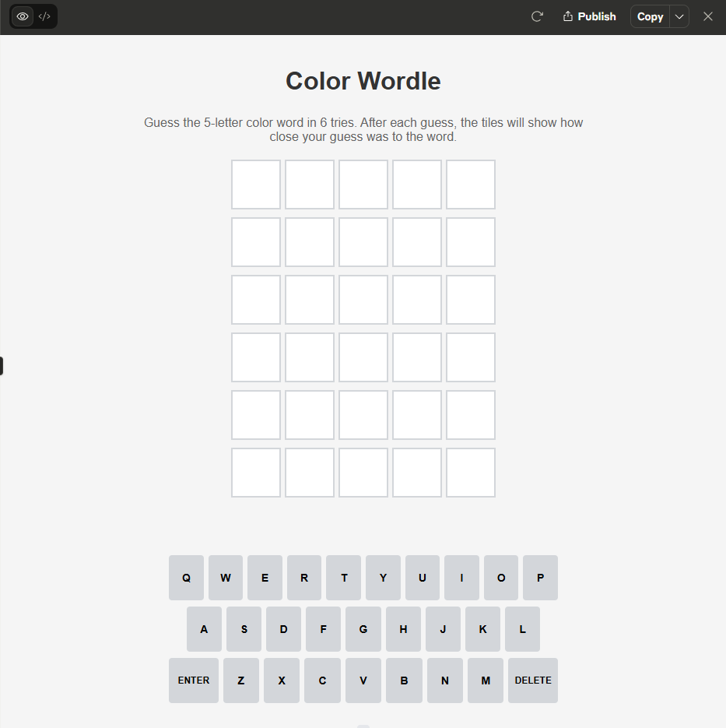Select the A key on keyboard
Viewport: 726px width, 728px height.
click(204, 629)
